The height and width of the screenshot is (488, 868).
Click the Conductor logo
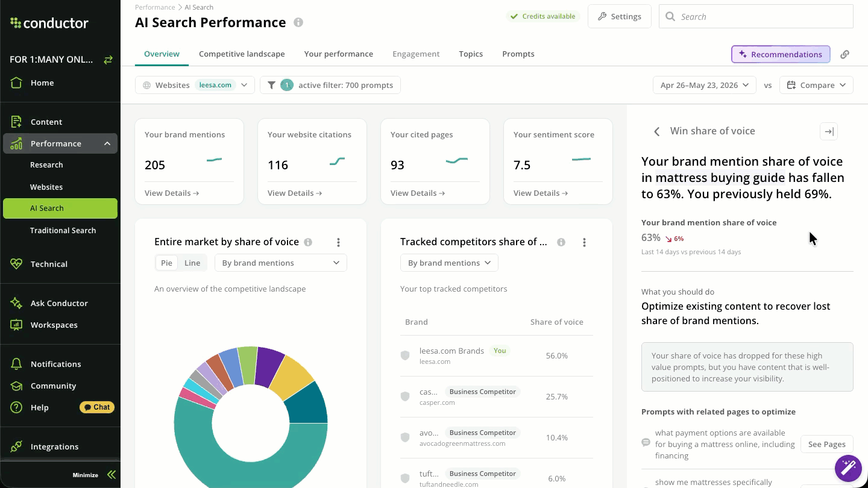[x=49, y=23]
